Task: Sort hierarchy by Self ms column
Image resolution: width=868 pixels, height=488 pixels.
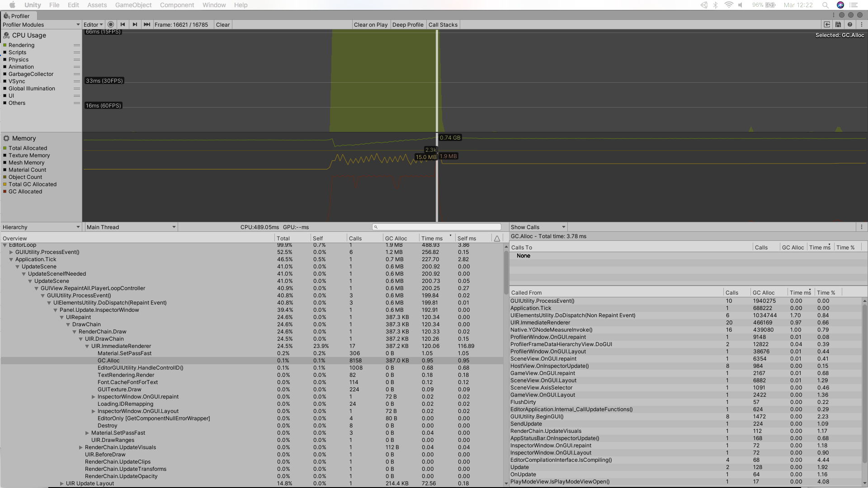Action: (473, 238)
